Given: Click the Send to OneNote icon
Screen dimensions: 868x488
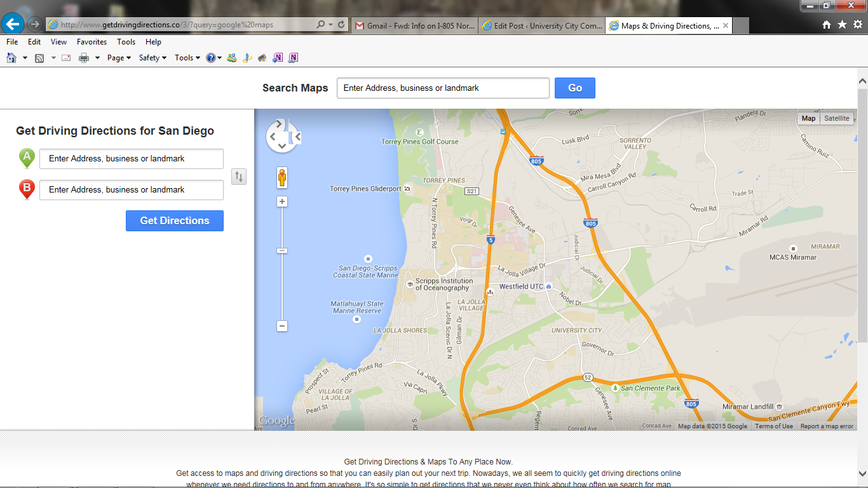Looking at the screenshot, I should tap(278, 58).
